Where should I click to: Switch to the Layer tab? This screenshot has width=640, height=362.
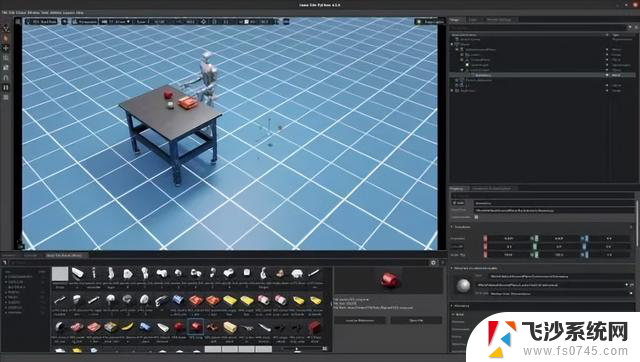(473, 20)
